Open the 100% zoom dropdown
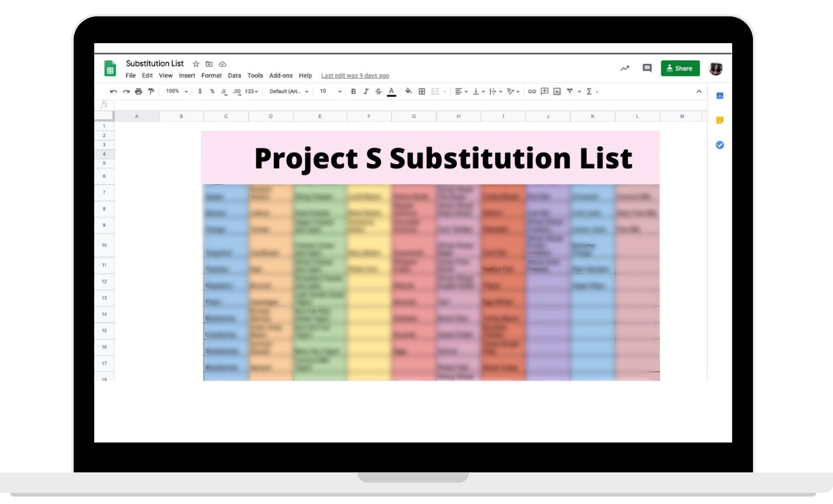 point(176,91)
